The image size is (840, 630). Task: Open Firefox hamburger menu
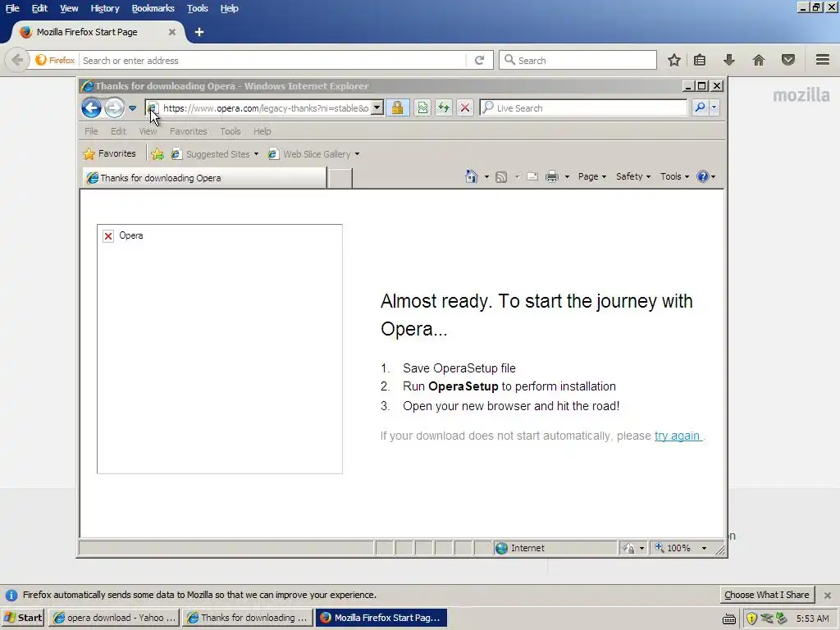click(823, 59)
